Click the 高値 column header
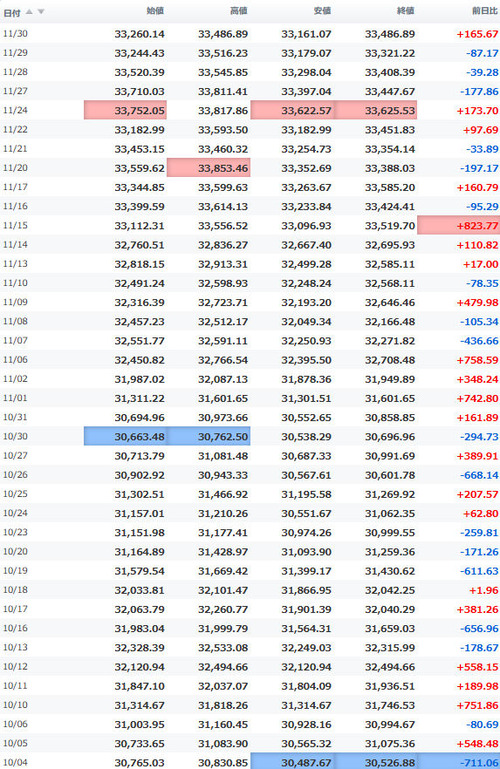The image size is (500, 769). [x=239, y=11]
